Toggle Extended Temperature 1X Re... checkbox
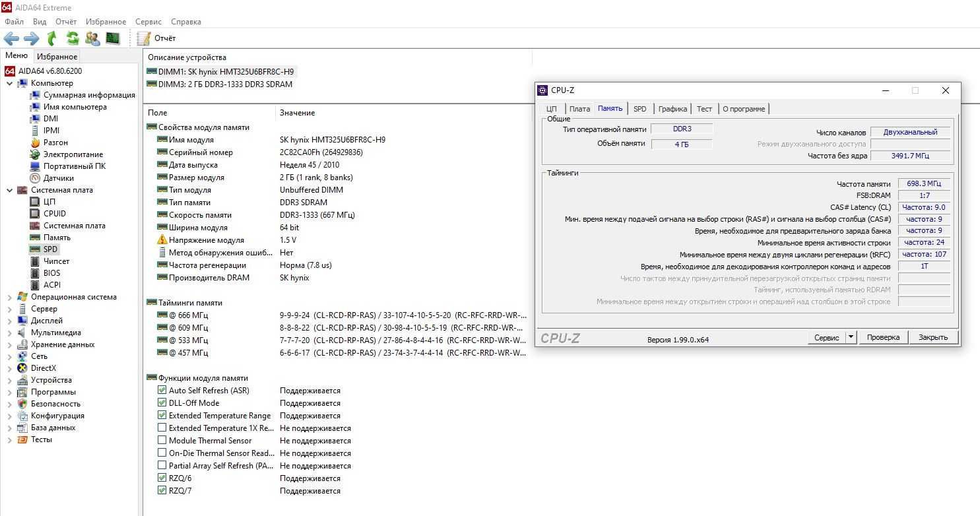This screenshot has height=516, width=980. click(x=162, y=428)
